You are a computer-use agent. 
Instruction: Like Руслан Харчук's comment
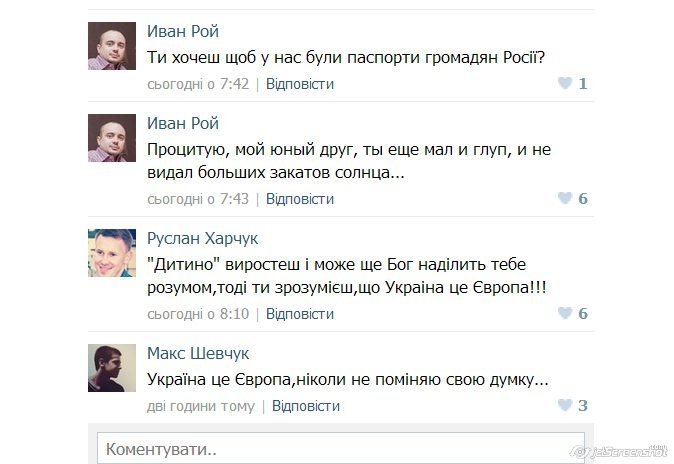565,314
